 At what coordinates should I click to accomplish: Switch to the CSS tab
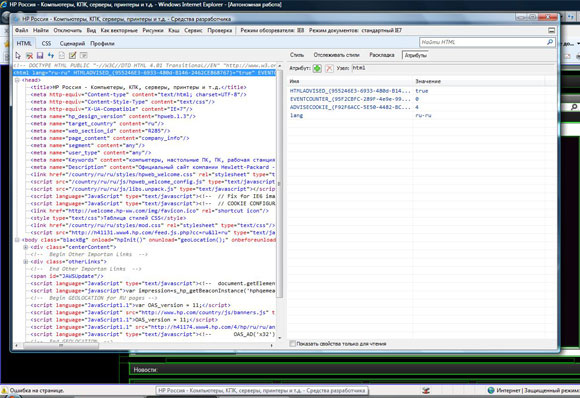coord(46,43)
